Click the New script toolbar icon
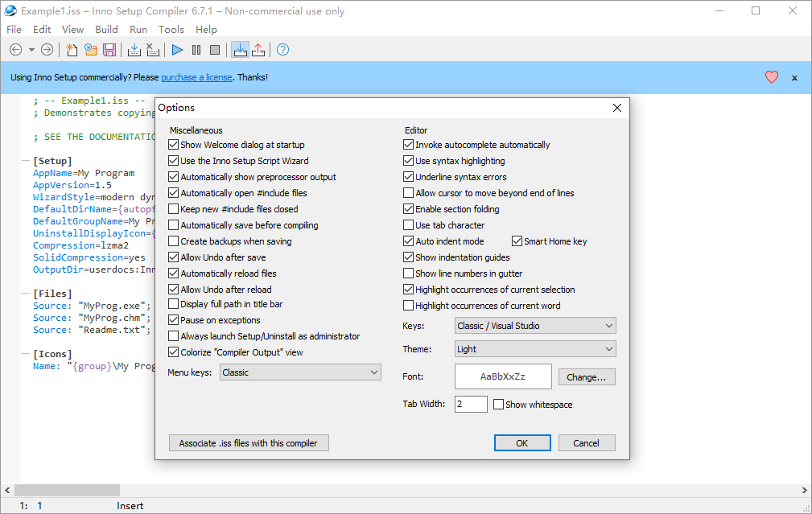The height and width of the screenshot is (514, 812). tap(72, 50)
